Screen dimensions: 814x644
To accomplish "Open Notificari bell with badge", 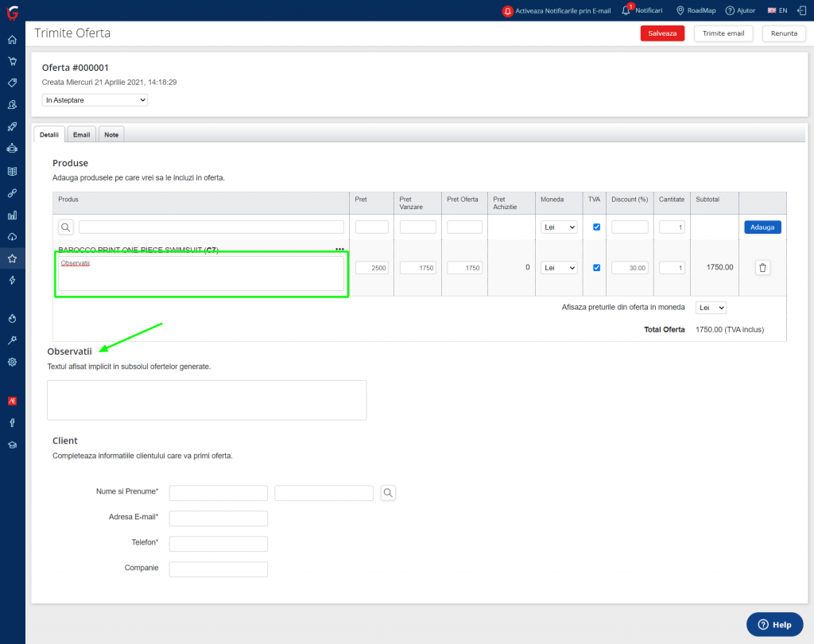I will (642, 10).
